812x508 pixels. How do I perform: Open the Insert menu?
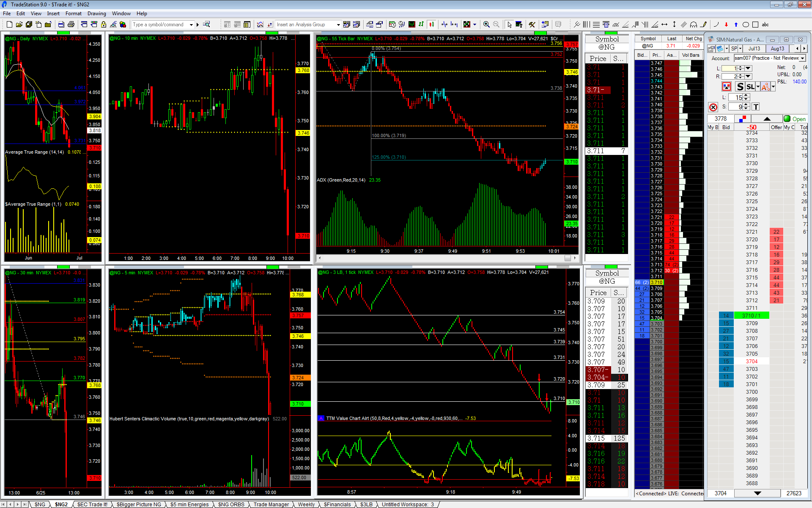53,14
